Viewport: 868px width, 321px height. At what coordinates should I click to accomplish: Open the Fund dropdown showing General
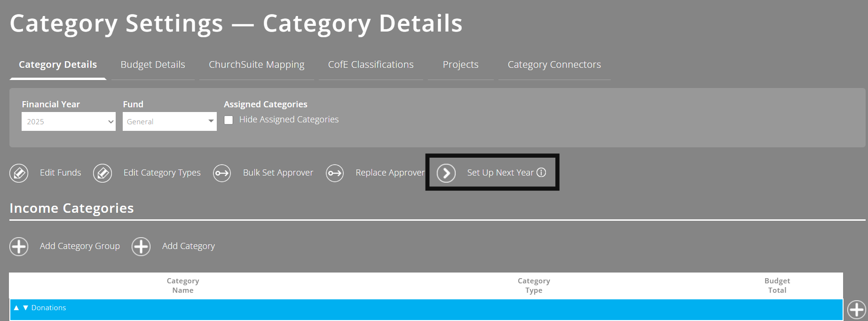tap(170, 121)
